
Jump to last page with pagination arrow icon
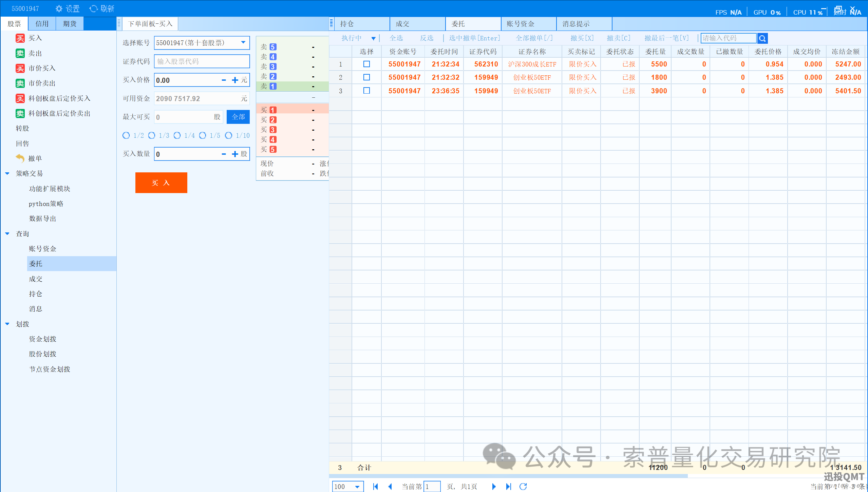pyautogui.click(x=508, y=486)
